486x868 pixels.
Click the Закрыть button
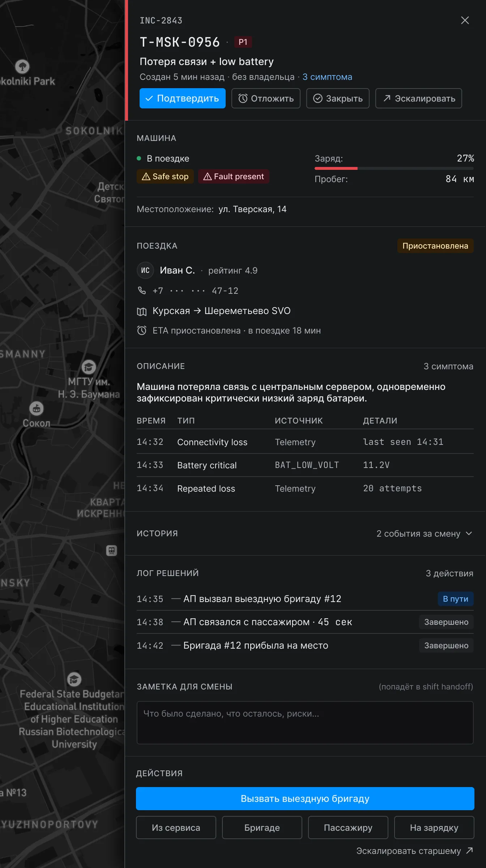(338, 98)
